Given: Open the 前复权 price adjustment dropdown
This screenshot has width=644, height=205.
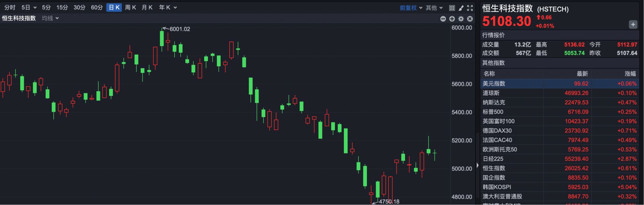Looking at the screenshot, I should pyautogui.click(x=411, y=8).
